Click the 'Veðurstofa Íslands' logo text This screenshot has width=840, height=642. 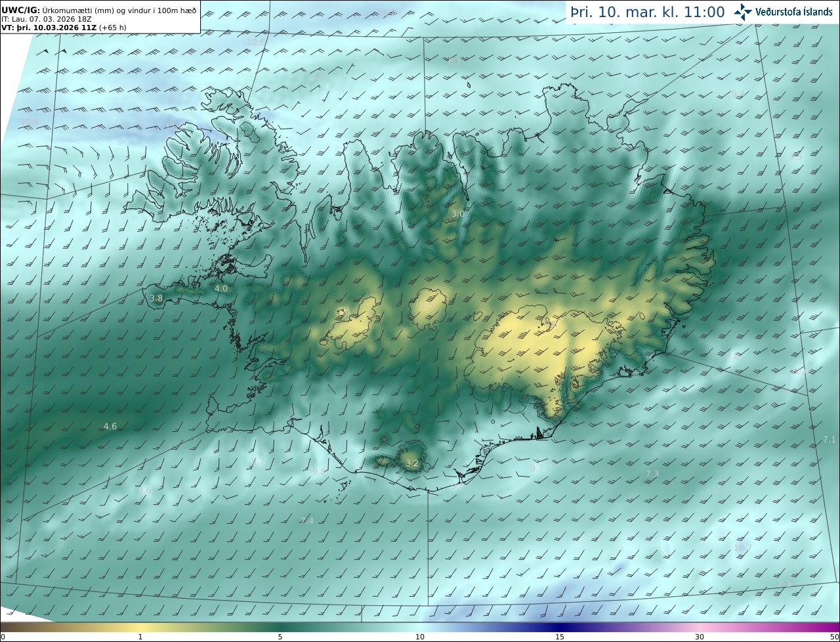(x=794, y=12)
